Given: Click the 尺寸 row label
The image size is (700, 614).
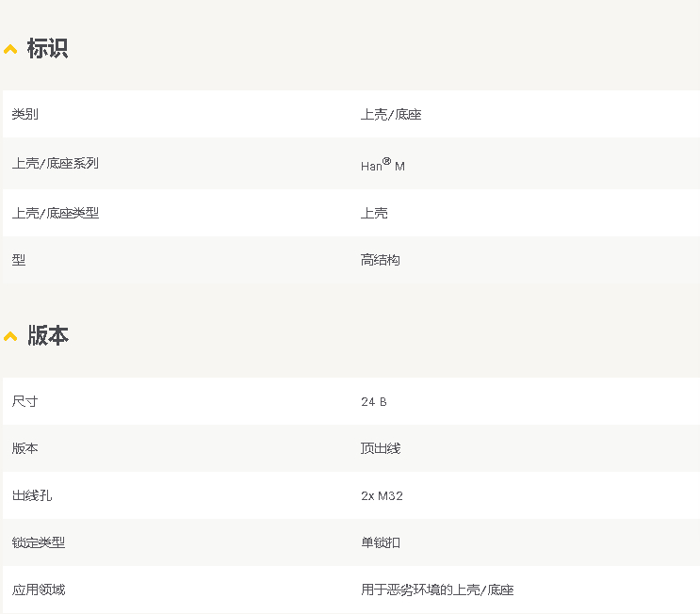Looking at the screenshot, I should (25, 401).
